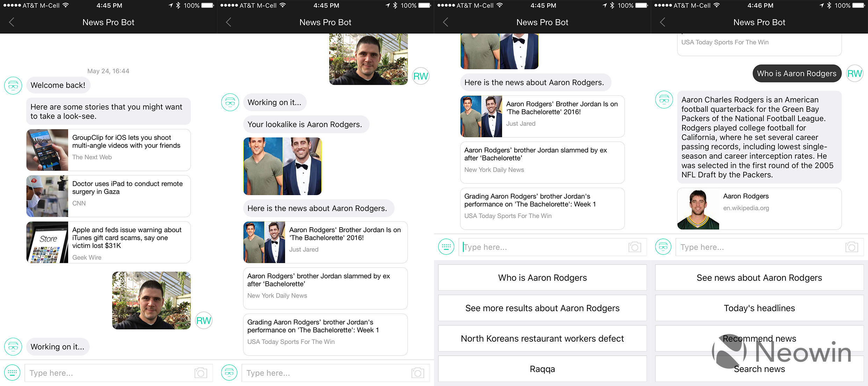This screenshot has height=386, width=868.
Task: Tap camera icon in first screen input bar
Action: tap(201, 373)
